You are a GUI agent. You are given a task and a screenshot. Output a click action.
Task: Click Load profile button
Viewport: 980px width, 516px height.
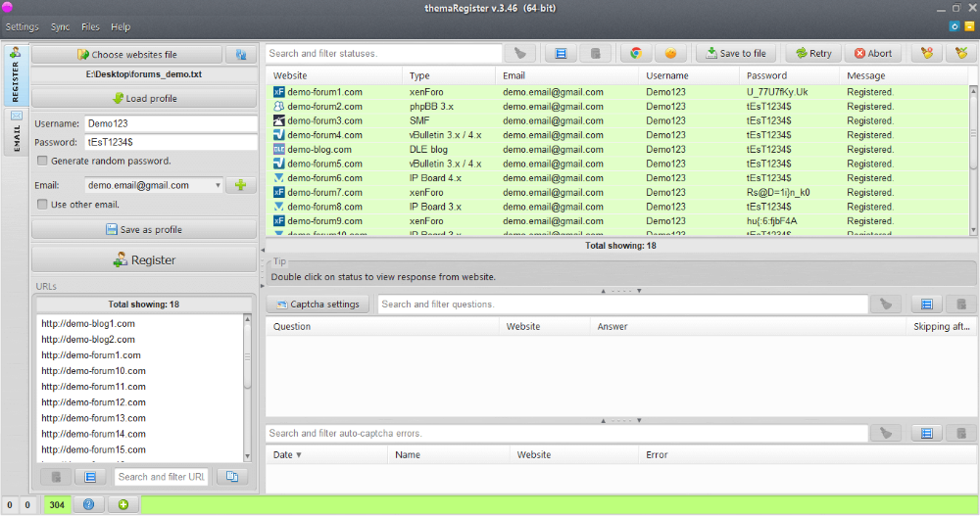[144, 98]
